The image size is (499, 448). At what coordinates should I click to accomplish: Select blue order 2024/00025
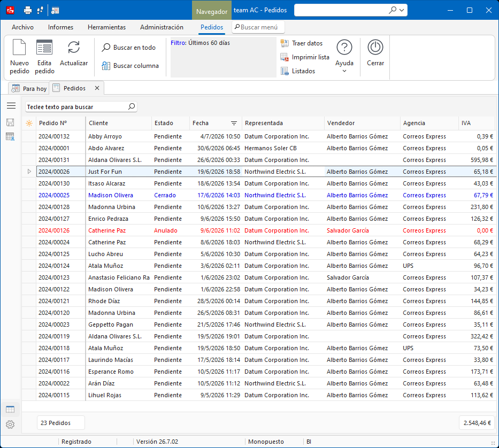click(x=54, y=195)
